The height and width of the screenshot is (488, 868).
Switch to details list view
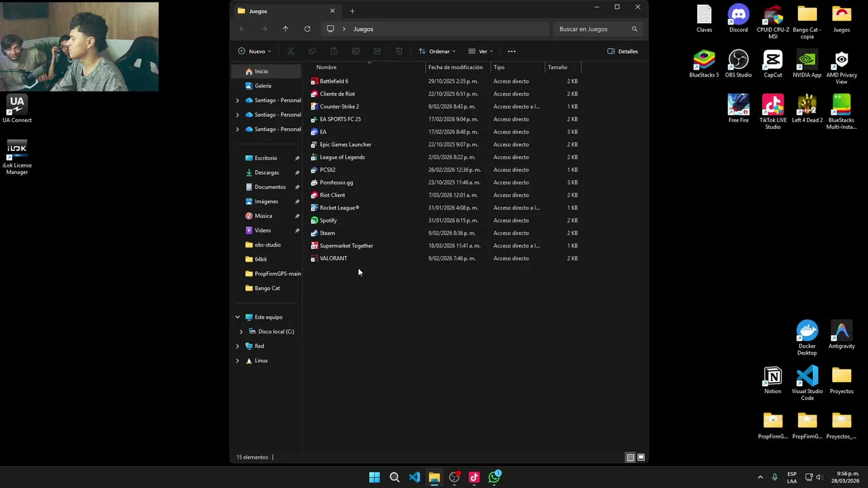(x=630, y=457)
